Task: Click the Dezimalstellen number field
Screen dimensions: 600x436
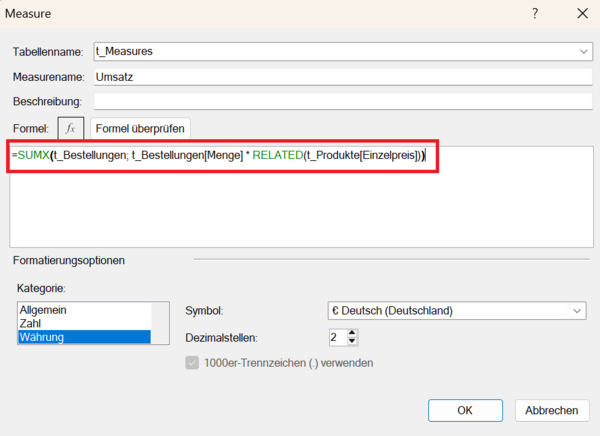Action: point(339,337)
